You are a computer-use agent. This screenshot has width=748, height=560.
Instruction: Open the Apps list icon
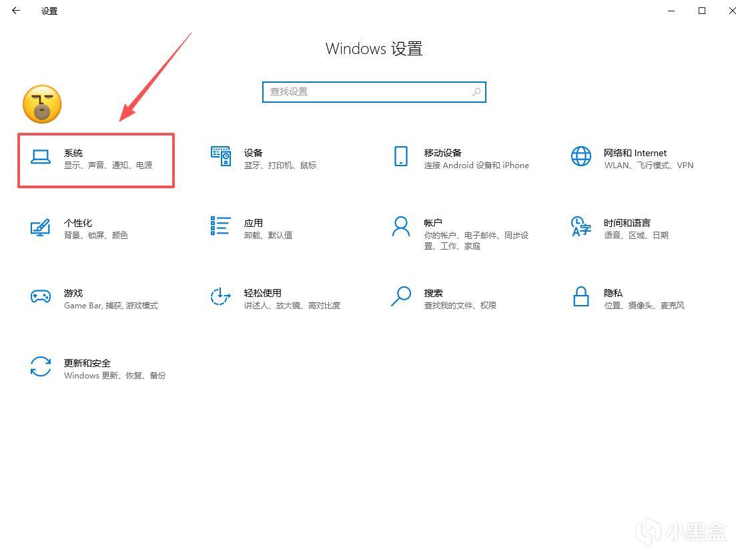220,226
